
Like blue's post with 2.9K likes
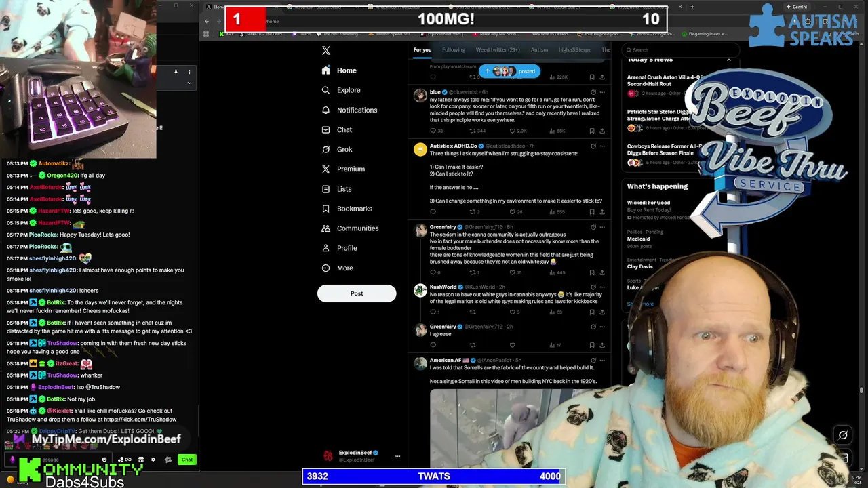point(513,131)
